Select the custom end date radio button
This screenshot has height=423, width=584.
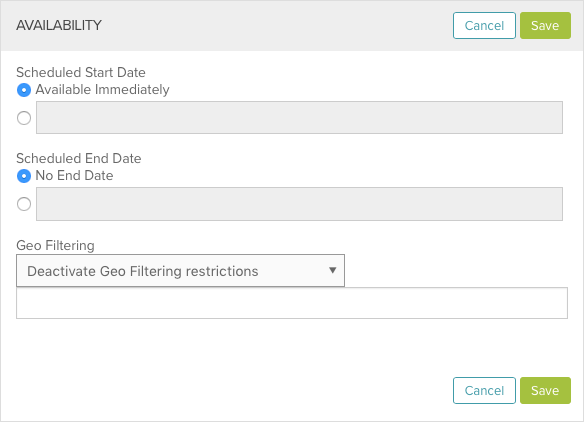(24, 204)
